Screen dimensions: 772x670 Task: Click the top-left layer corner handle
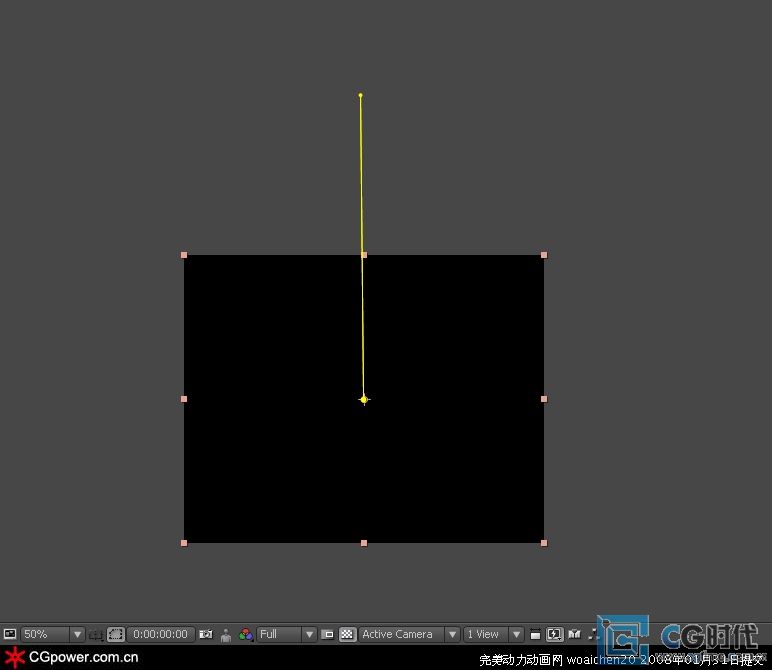(184, 255)
